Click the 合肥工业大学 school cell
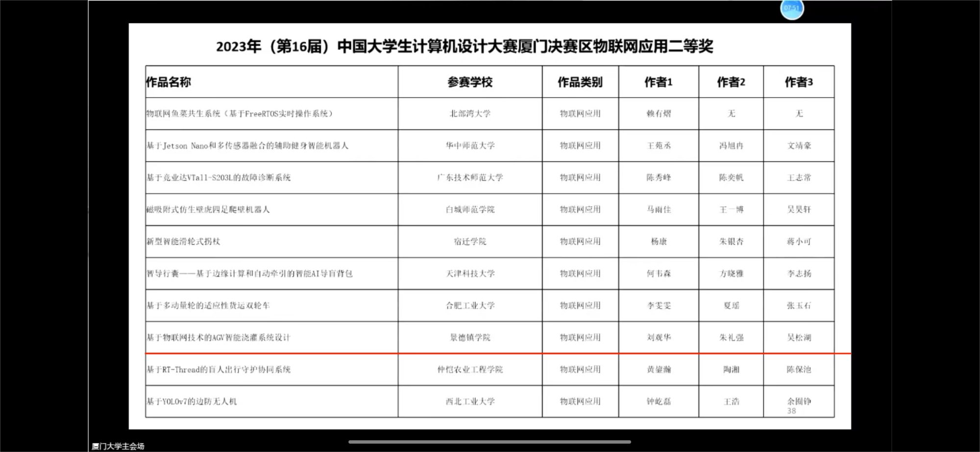980x452 pixels. (x=469, y=306)
